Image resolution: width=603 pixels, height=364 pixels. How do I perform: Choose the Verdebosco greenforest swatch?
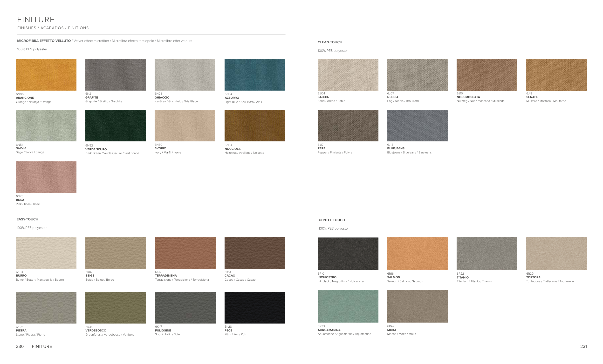116,308
